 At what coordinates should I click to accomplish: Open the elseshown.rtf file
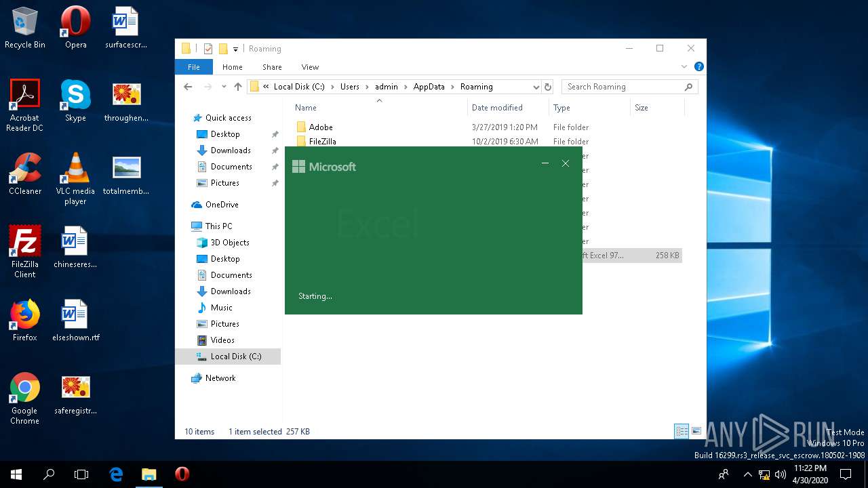75,321
